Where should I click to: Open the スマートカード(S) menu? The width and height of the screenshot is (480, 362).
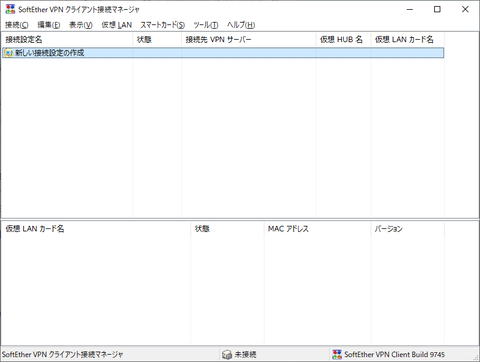163,25
